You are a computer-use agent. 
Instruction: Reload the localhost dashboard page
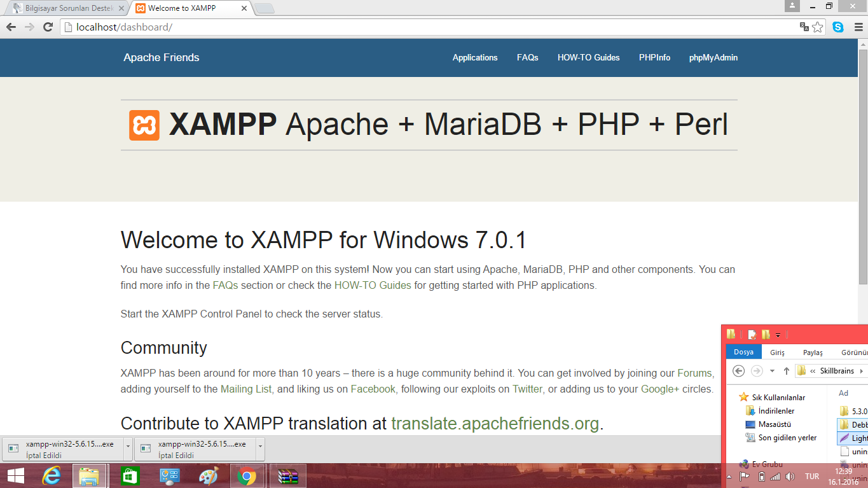[x=48, y=27]
